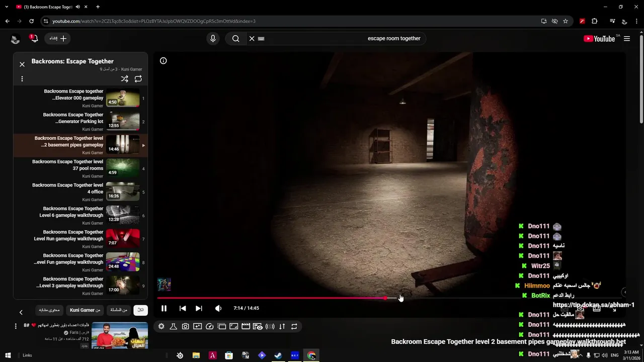Select the level 2 basement pipes gameplay entry
The width and height of the screenshot is (644, 362).
80,145
